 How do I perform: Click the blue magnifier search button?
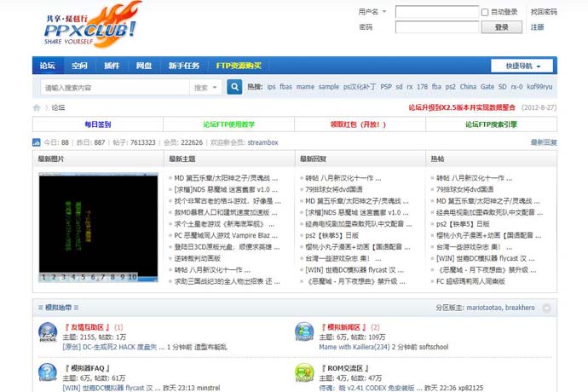tap(234, 87)
